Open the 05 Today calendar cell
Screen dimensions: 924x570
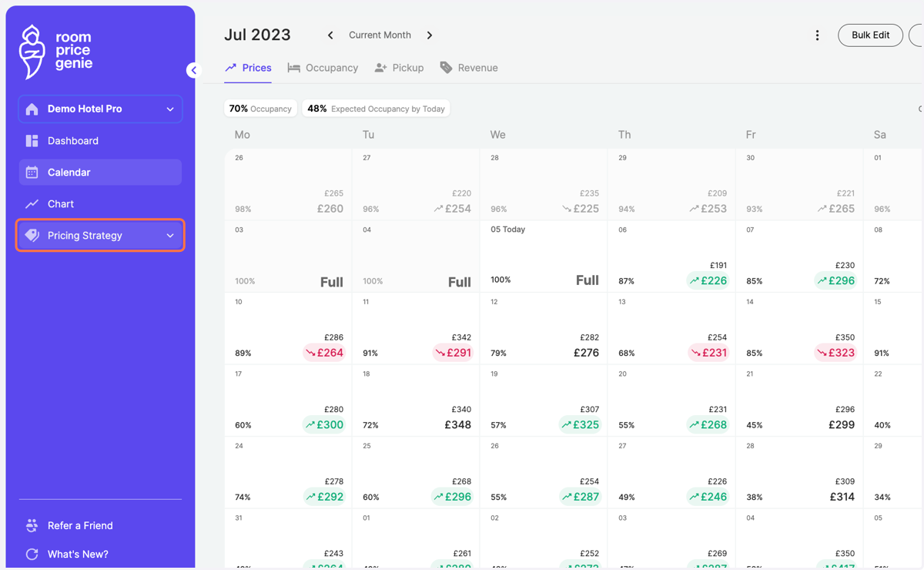[544, 256]
